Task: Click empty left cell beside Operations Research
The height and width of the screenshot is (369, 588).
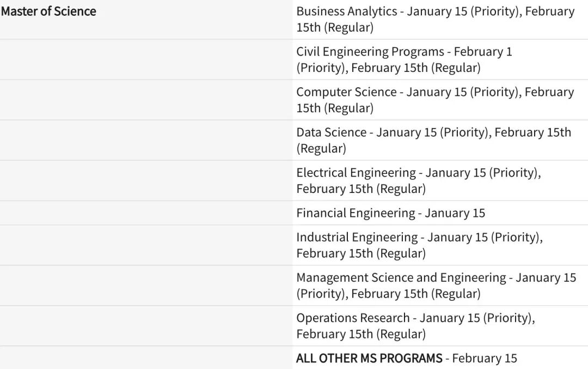Action: [x=146, y=326]
